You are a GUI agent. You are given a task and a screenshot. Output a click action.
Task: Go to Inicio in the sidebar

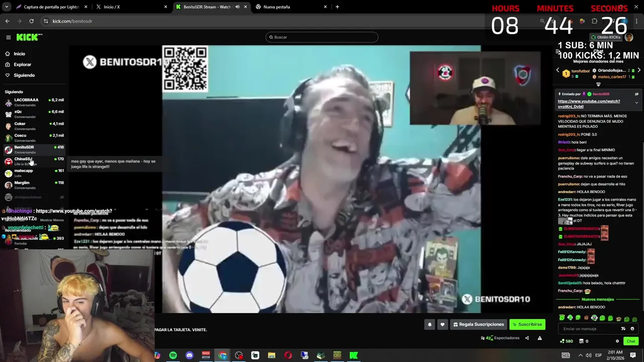19,54
